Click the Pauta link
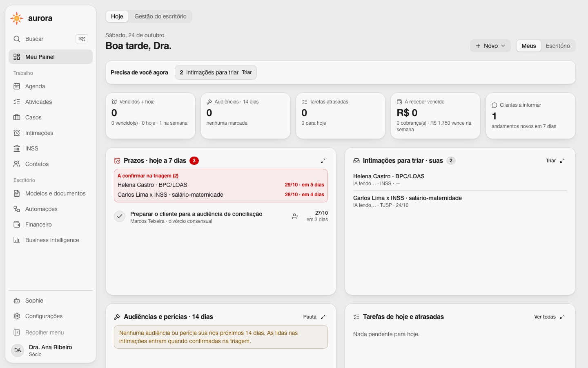588x368 pixels. click(x=310, y=317)
